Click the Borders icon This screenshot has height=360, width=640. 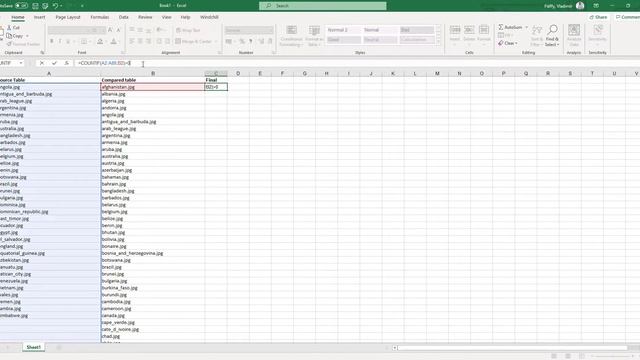pos(84,41)
